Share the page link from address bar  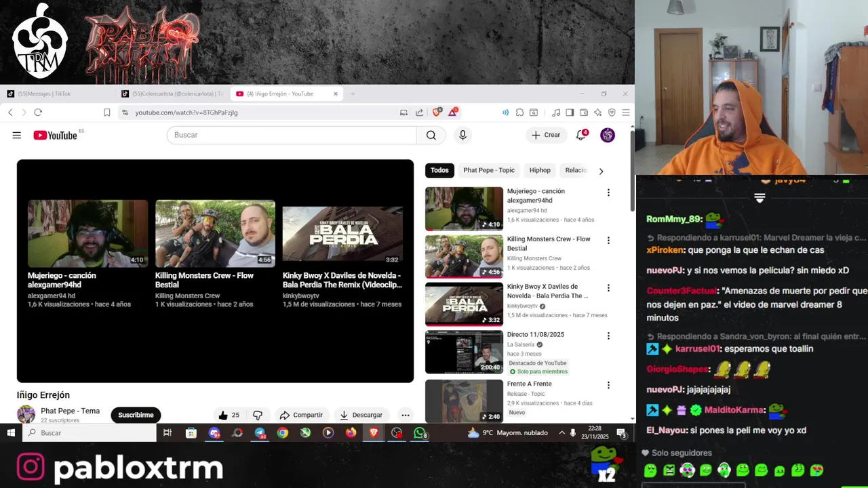coord(419,113)
